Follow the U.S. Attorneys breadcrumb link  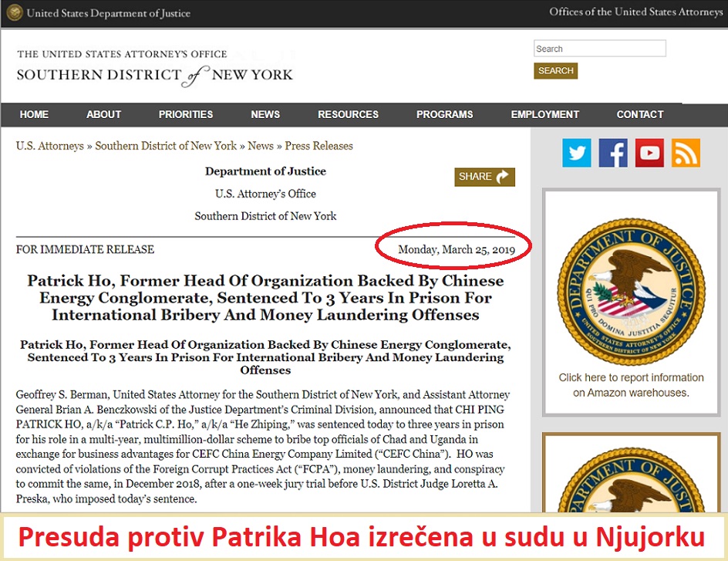click(x=50, y=146)
